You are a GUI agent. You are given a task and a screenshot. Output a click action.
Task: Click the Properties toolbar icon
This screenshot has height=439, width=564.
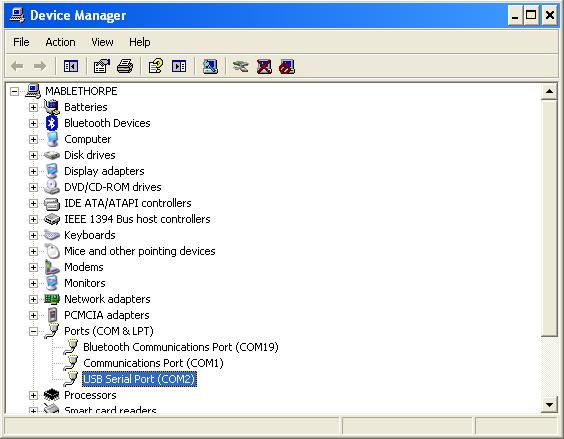click(102, 66)
